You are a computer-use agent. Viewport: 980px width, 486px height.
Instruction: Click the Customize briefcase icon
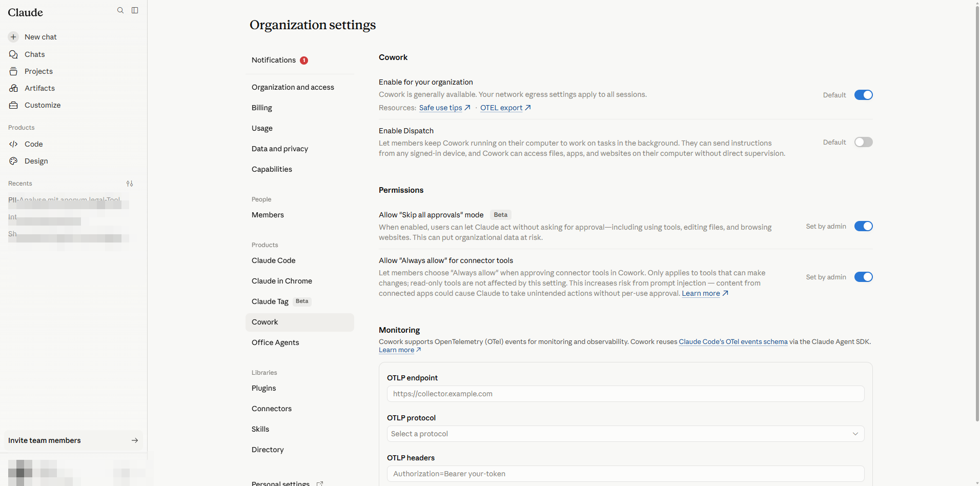(x=13, y=105)
